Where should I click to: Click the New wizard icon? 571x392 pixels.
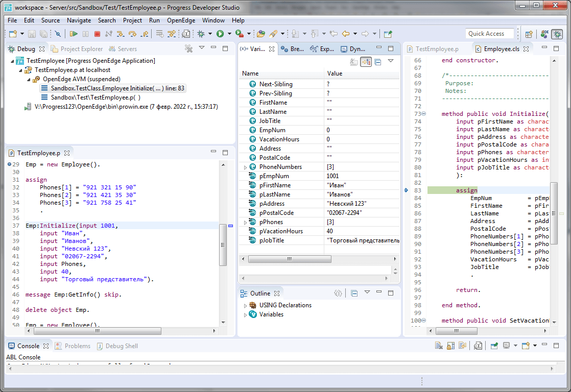13,34
